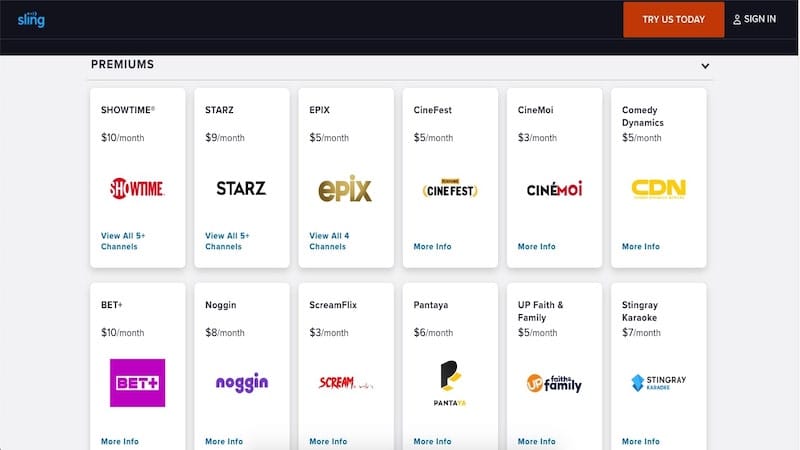The image size is (800, 450).
Task: Click the CineFest card title
Action: (432, 110)
